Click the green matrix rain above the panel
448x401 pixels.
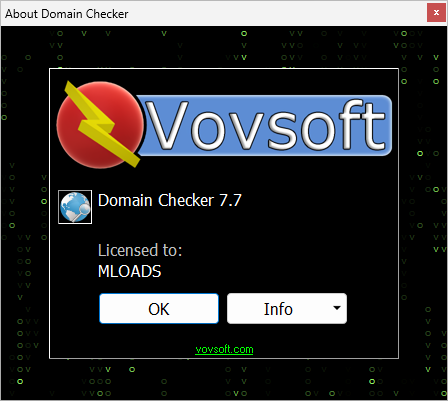224,47
